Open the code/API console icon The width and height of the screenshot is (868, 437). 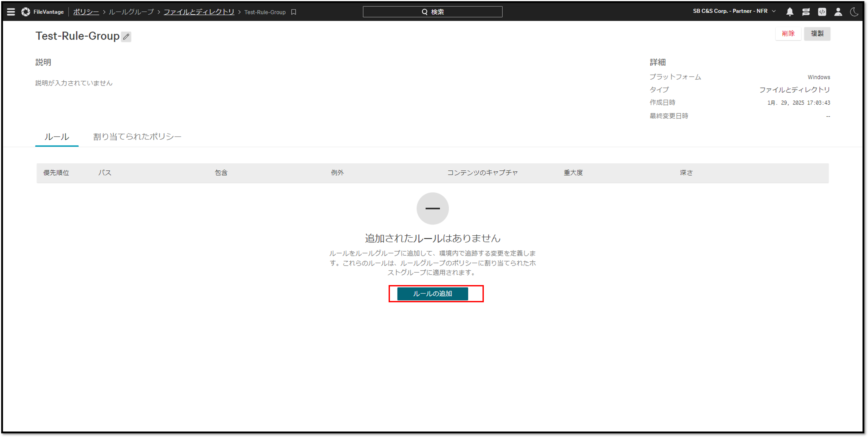(822, 12)
